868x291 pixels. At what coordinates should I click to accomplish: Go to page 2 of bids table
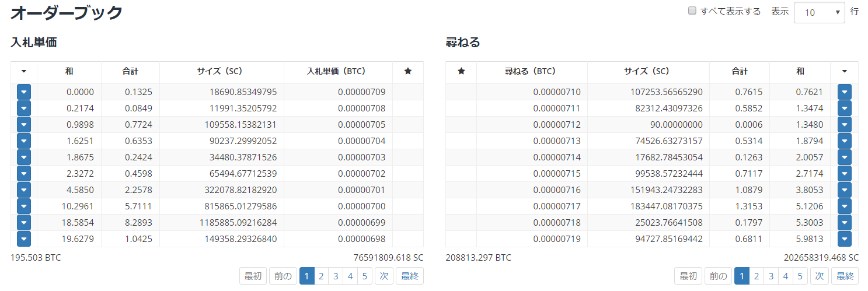[x=321, y=276]
